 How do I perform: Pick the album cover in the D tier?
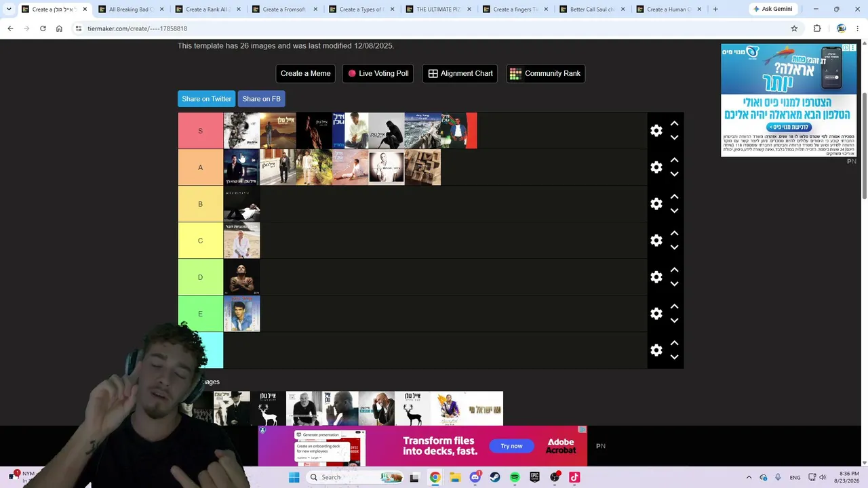click(x=241, y=277)
